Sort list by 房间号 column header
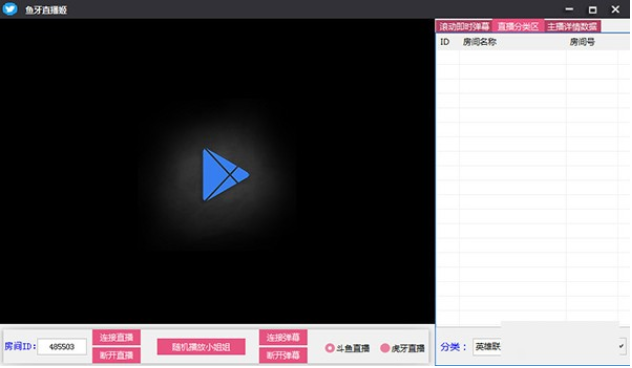This screenshot has height=368, width=632. tap(582, 42)
